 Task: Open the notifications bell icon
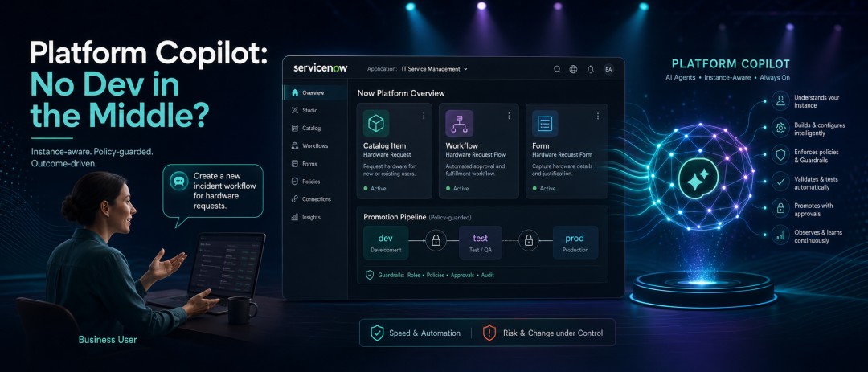(x=591, y=69)
